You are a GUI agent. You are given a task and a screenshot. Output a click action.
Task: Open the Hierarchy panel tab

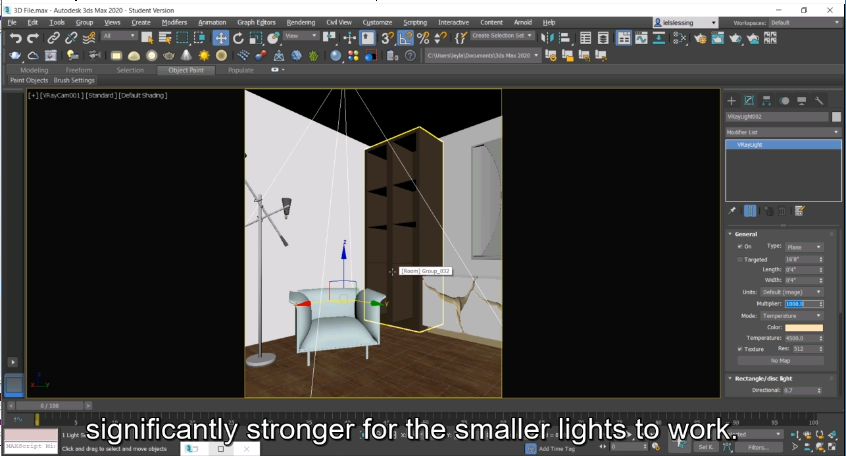tap(766, 100)
